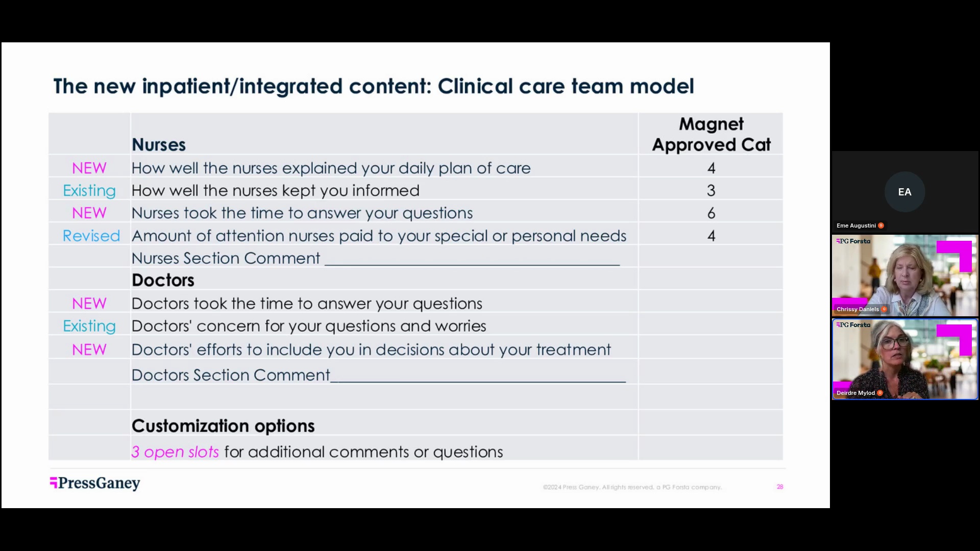Screen dimensions: 980x551
Task: Click mic icon beside Eme Augustini
Action: coord(881,226)
